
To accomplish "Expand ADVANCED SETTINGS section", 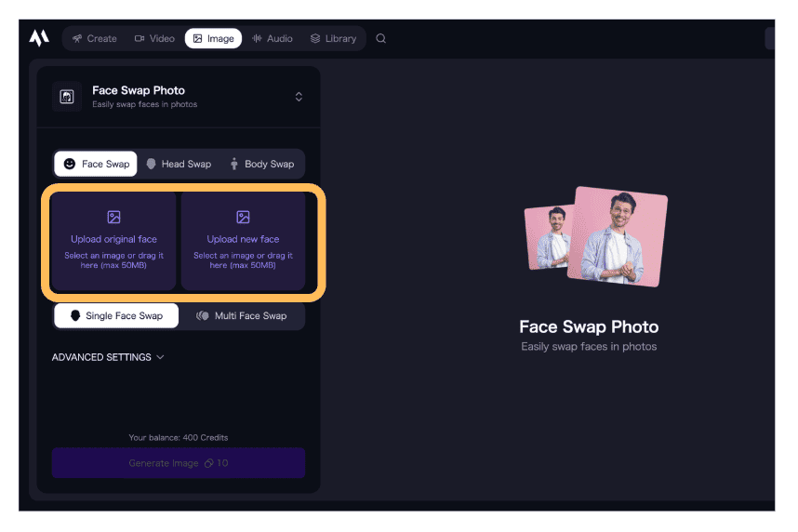I will tap(108, 357).
